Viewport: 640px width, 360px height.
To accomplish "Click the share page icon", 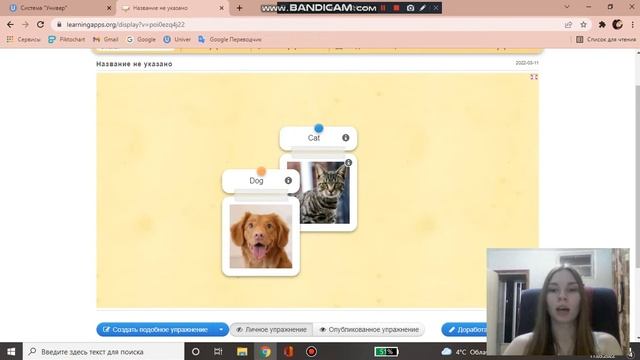I will 568,24.
